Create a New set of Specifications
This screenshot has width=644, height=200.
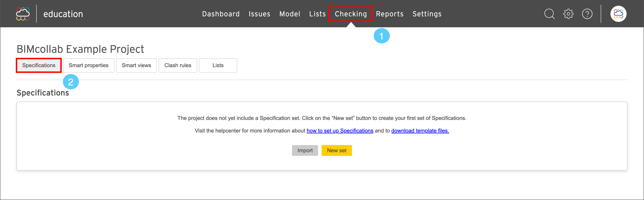[337, 150]
